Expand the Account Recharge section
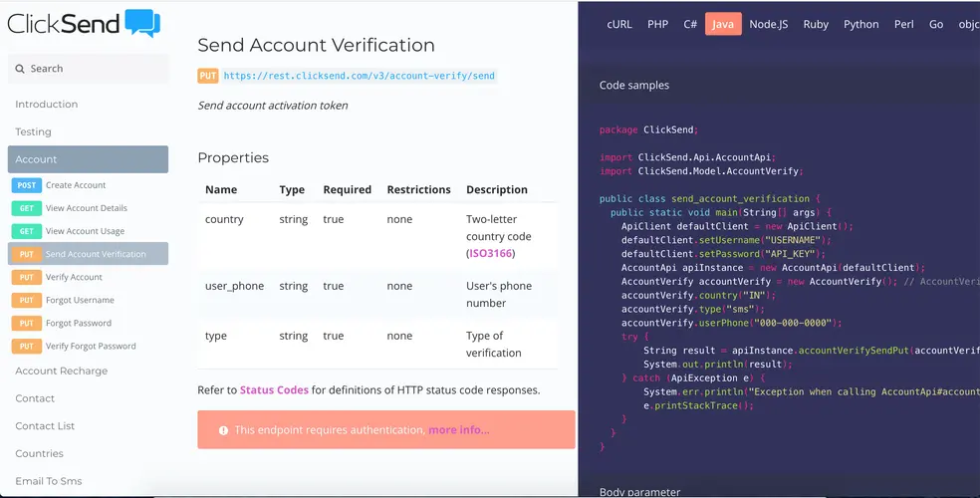This screenshot has width=980, height=498. pyautogui.click(x=62, y=372)
